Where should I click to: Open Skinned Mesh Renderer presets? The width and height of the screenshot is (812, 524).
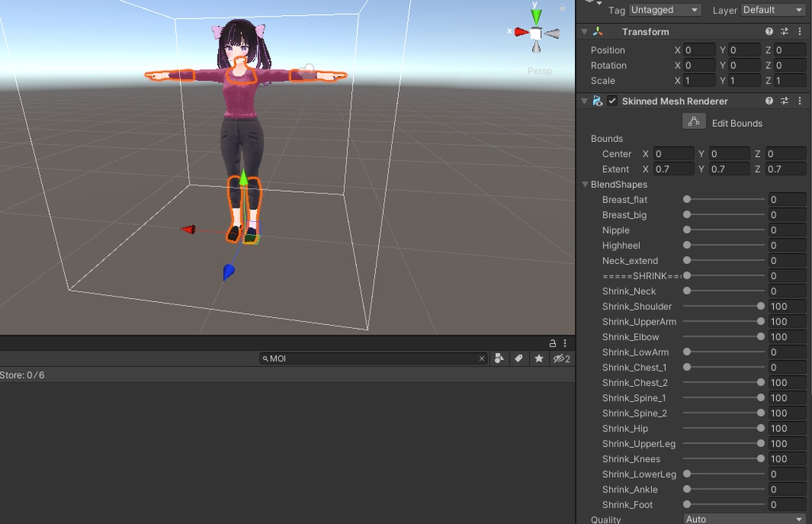(x=784, y=101)
